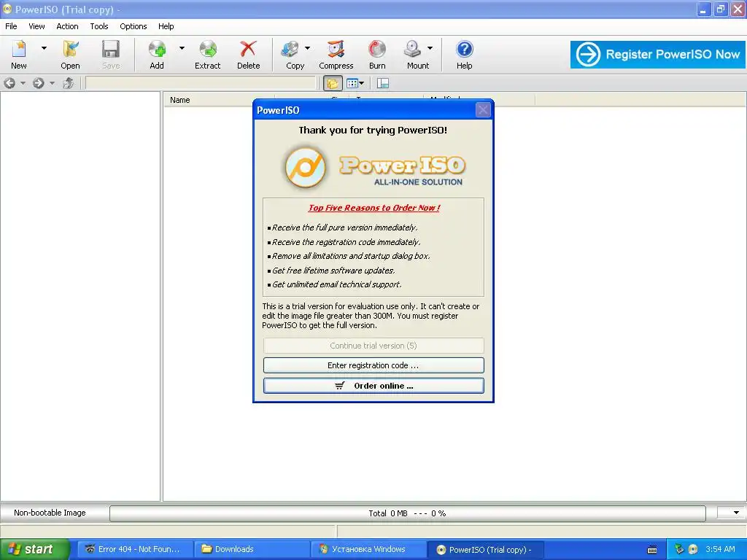Toggle the folders tree view icon
Screen dimensions: 747x560
click(333, 83)
